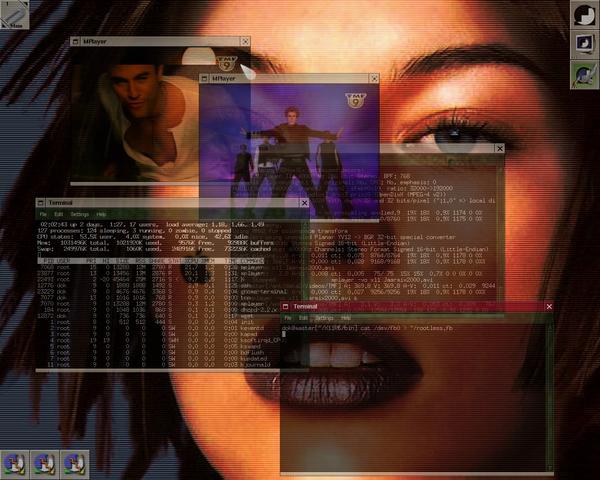Open Edit menu in top-output Terminal
This screenshot has height=480, width=600.
(x=58, y=214)
